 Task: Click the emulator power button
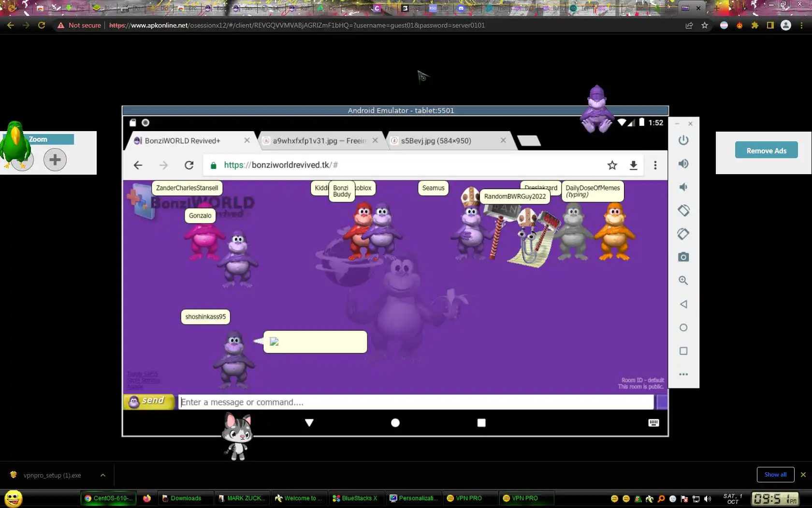pos(683,140)
